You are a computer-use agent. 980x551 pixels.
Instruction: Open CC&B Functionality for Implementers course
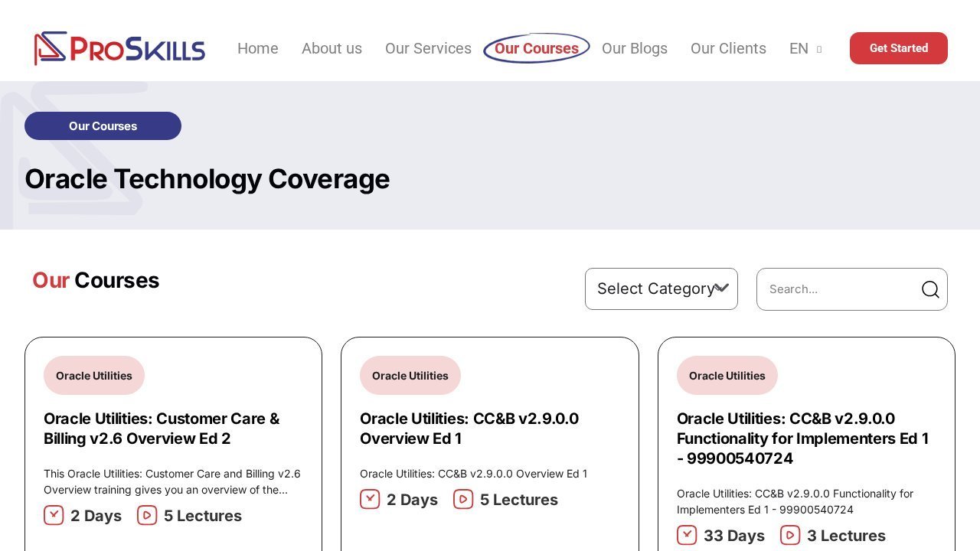pyautogui.click(x=803, y=439)
